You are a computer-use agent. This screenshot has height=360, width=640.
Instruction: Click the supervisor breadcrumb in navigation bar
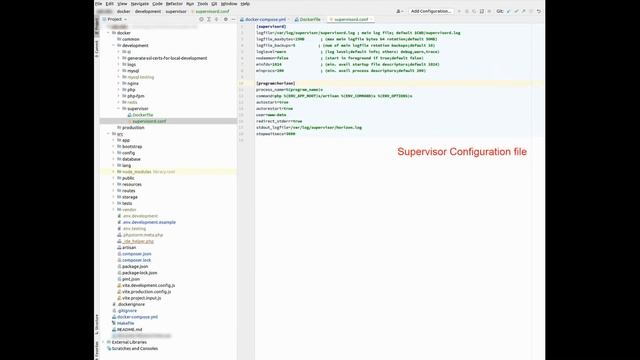coord(176,11)
